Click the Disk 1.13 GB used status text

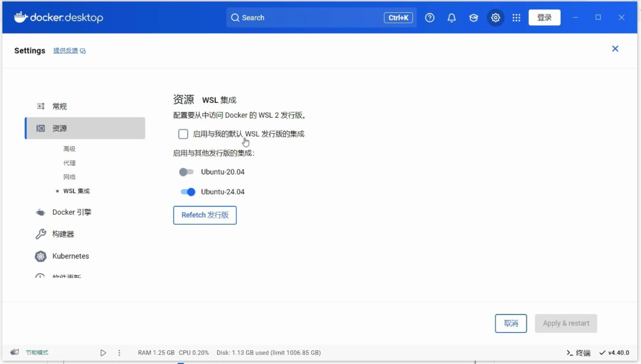point(268,352)
